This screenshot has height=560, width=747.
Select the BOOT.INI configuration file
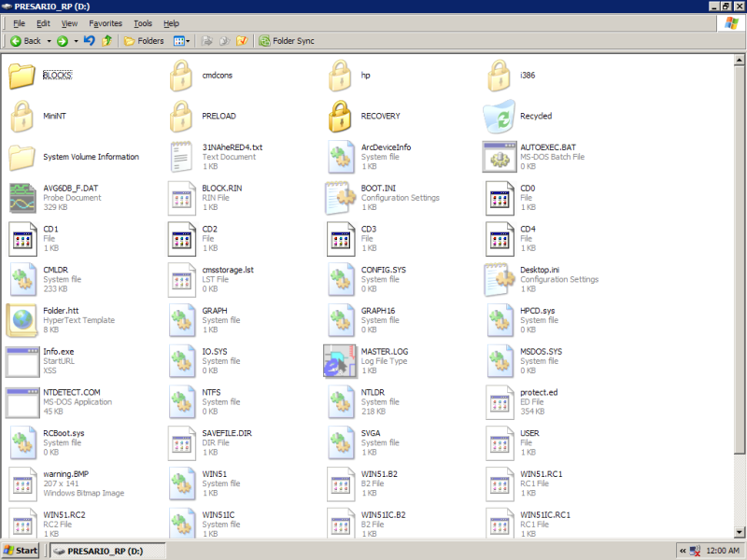[x=340, y=198]
